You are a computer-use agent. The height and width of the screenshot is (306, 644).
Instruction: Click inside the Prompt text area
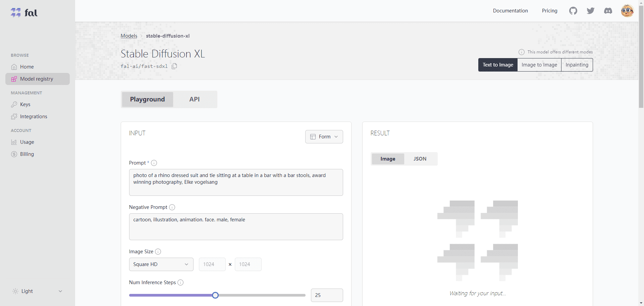236,182
